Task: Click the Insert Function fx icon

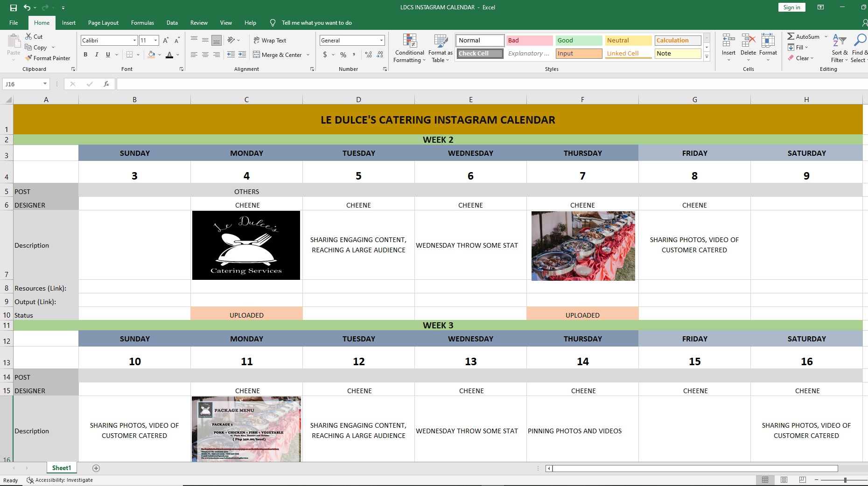Action: (106, 84)
